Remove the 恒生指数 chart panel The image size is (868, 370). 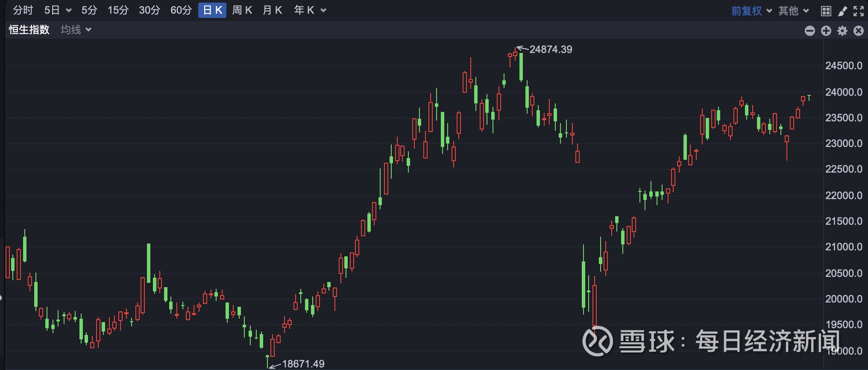859,31
